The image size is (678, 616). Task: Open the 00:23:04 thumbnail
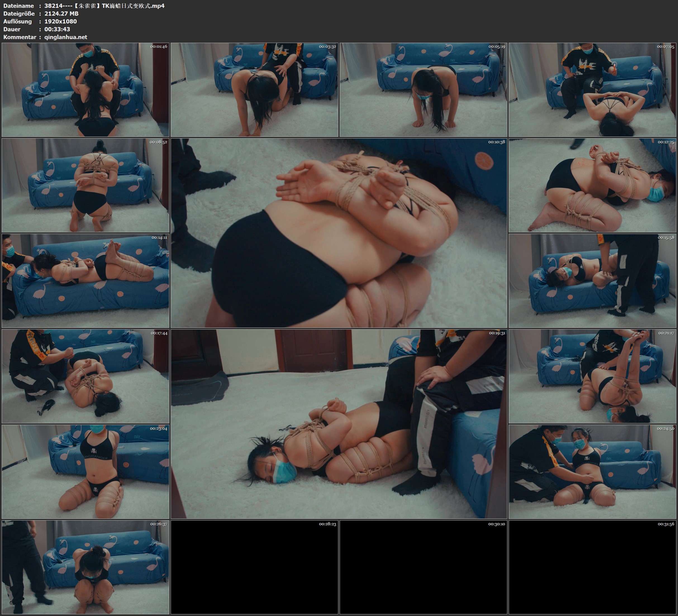point(85,471)
